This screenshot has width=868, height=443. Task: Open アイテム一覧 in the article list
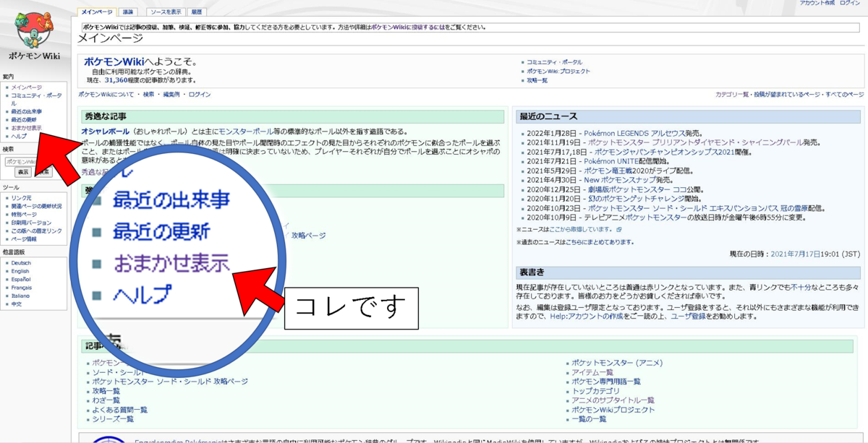(x=592, y=372)
